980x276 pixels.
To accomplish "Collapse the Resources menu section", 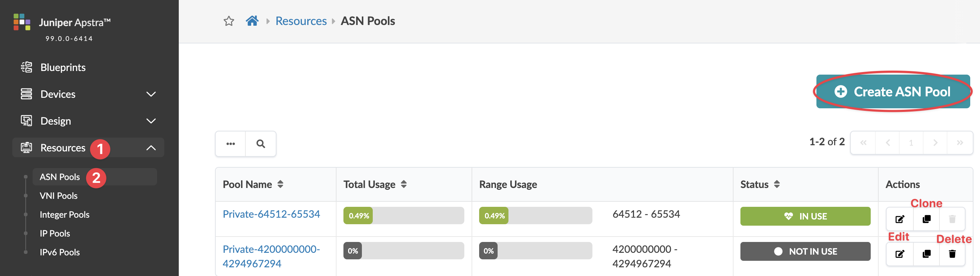I will 151,148.
